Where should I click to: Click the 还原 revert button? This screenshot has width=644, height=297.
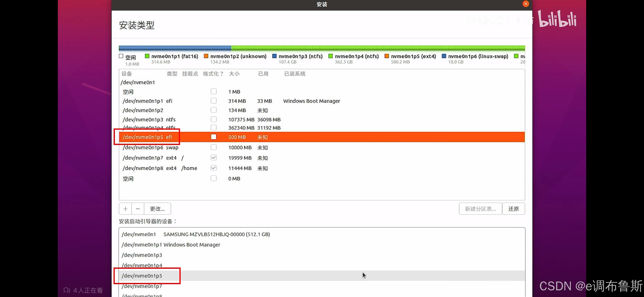click(513, 209)
